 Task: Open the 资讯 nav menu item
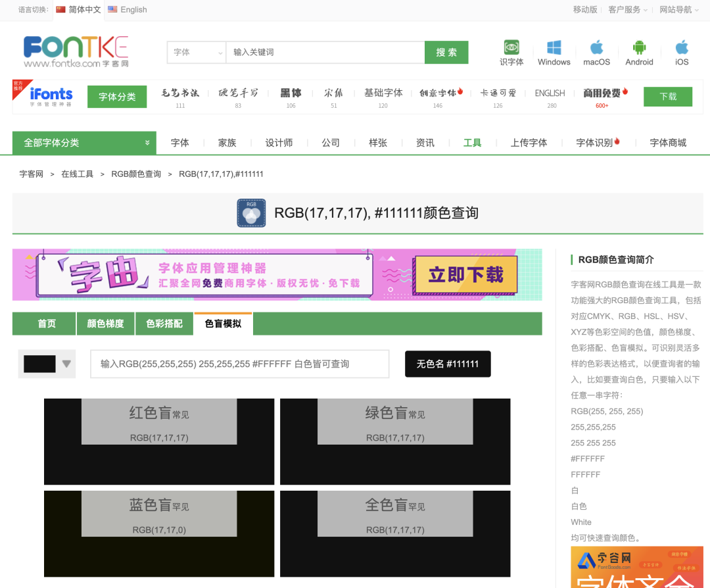click(425, 143)
